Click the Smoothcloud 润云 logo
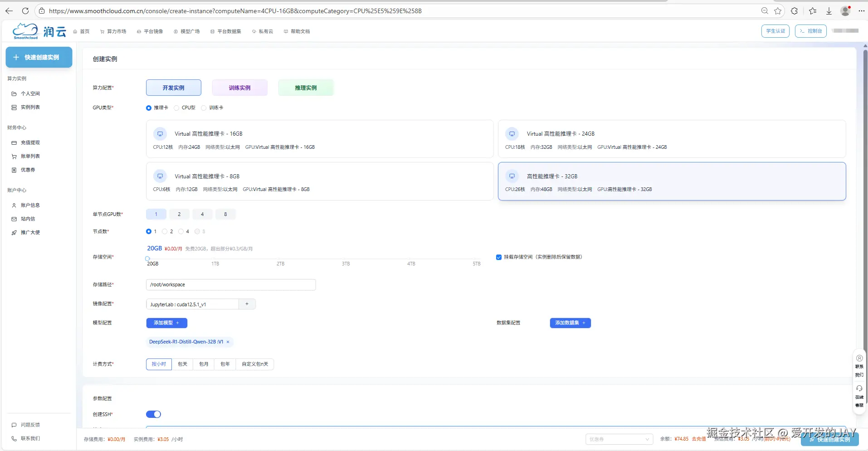 (x=39, y=31)
